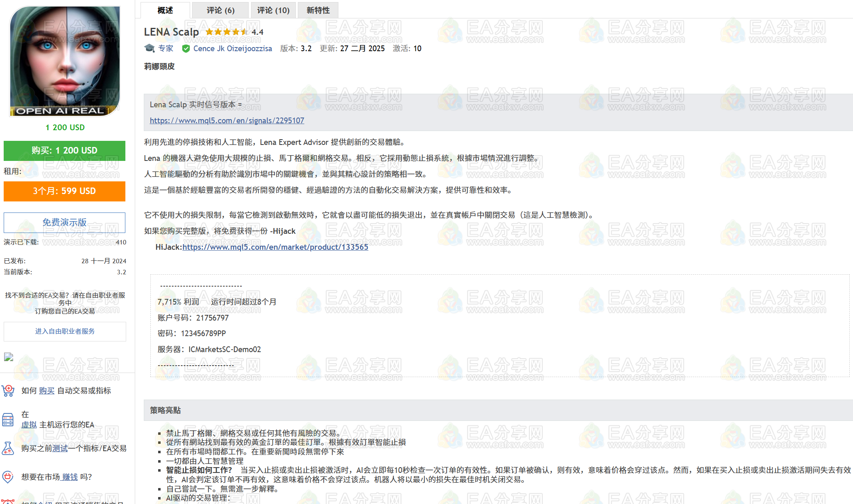Click the expert graduation cap badge

(149, 48)
